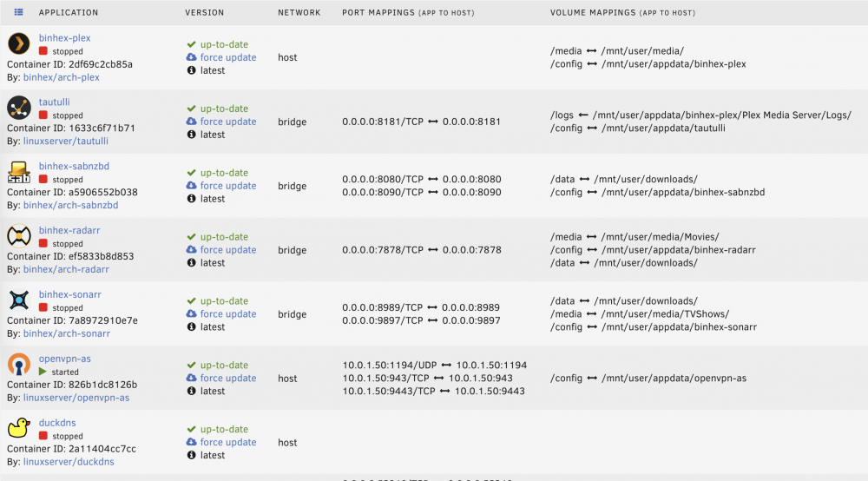Click the cloud update icon for binhex-plex
Screen dimensions: 868x481
(192, 57)
